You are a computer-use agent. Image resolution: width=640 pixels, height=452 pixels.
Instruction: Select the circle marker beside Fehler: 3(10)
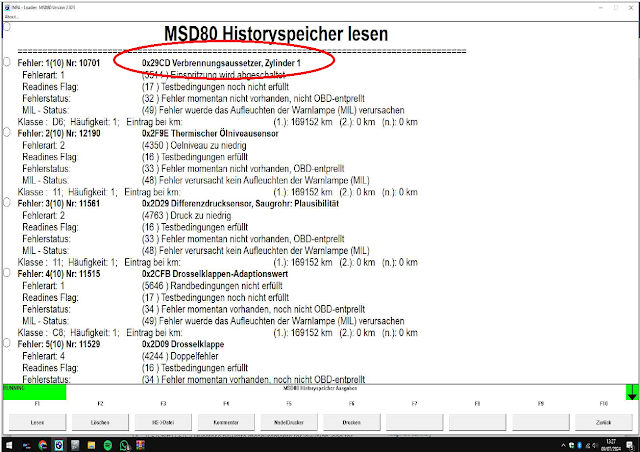coord(7,202)
